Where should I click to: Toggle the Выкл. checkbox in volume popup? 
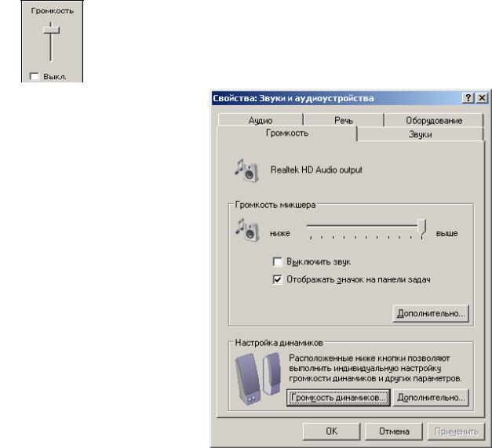[34, 76]
